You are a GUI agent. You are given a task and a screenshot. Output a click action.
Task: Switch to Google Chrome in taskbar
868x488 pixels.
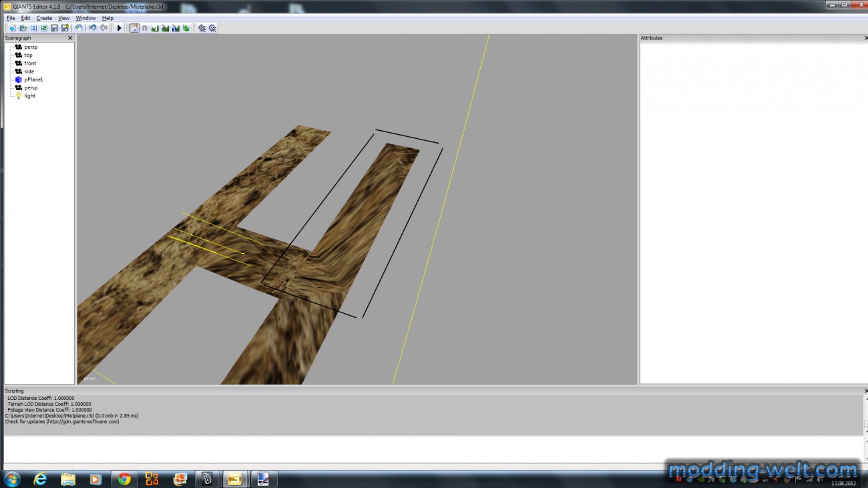(x=124, y=479)
